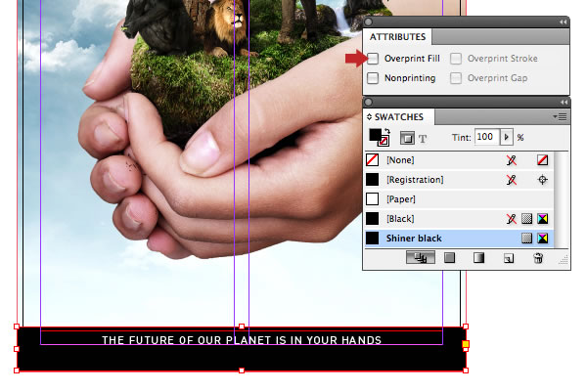The image size is (587, 392).
Task: Activate the Stroke box in Swatches
Action: pos(384,142)
